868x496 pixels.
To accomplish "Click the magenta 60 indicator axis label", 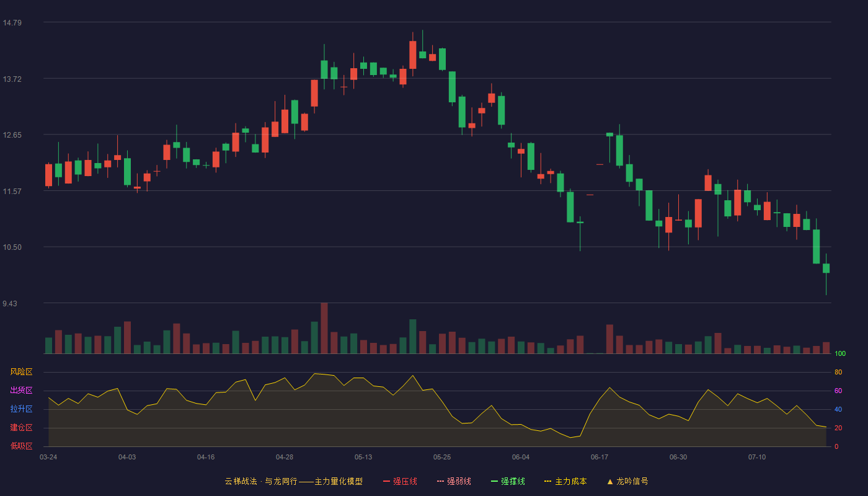I will coord(838,391).
